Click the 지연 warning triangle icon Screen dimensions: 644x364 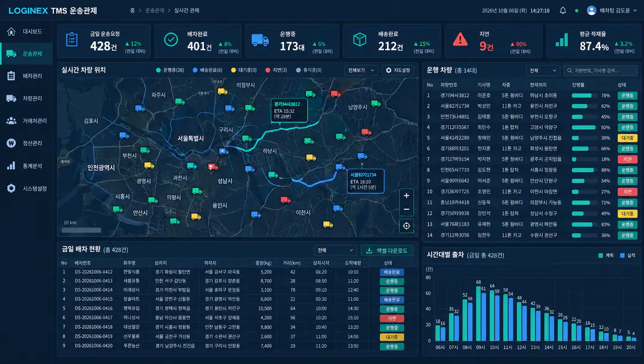tap(460, 39)
